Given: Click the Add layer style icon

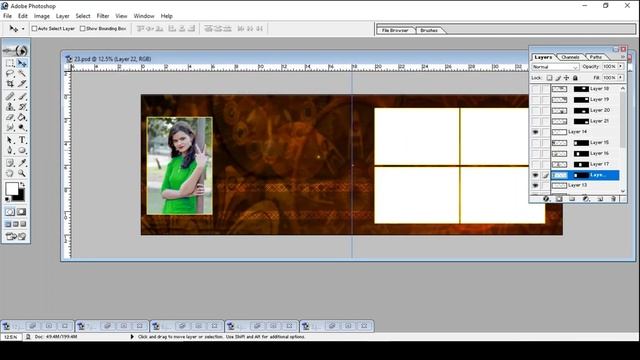Looking at the screenshot, I should click(546, 199).
